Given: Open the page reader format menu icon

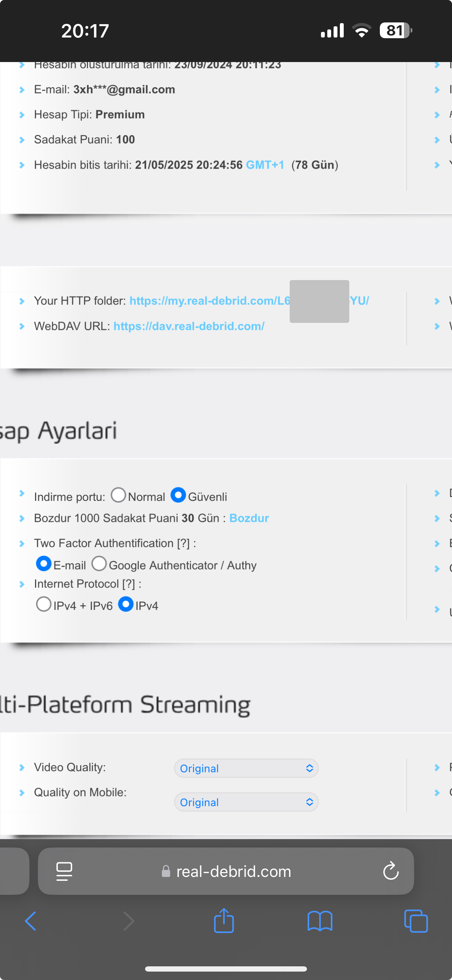Looking at the screenshot, I should pos(64,871).
